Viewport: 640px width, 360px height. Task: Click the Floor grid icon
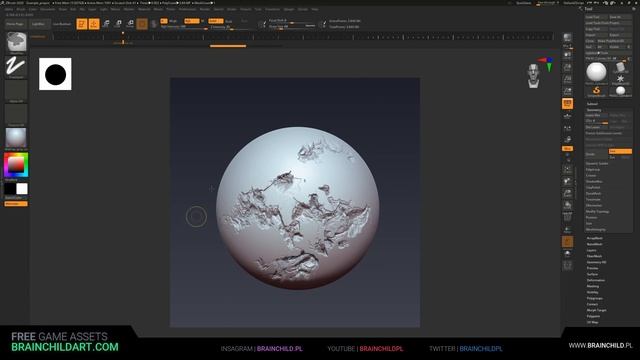pyautogui.click(x=567, y=116)
